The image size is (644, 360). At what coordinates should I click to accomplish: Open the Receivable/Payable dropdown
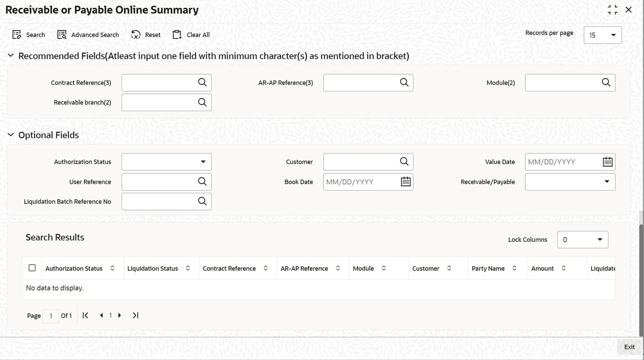(607, 182)
